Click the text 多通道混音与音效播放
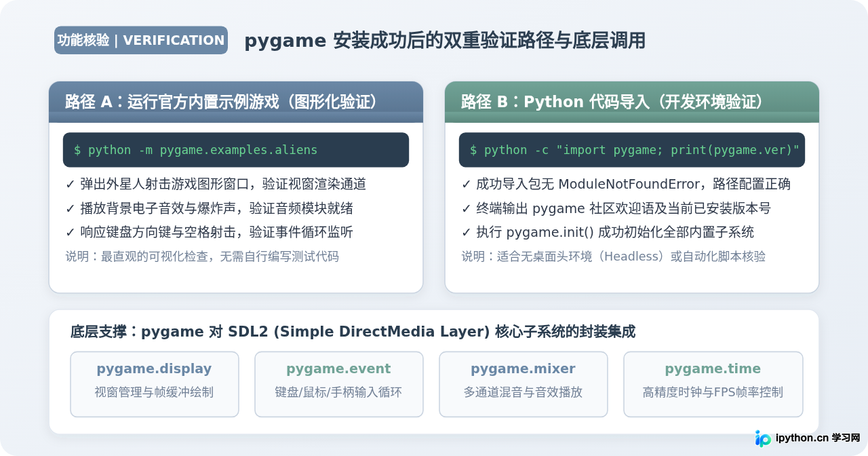This screenshot has height=456, width=868. pos(524,392)
